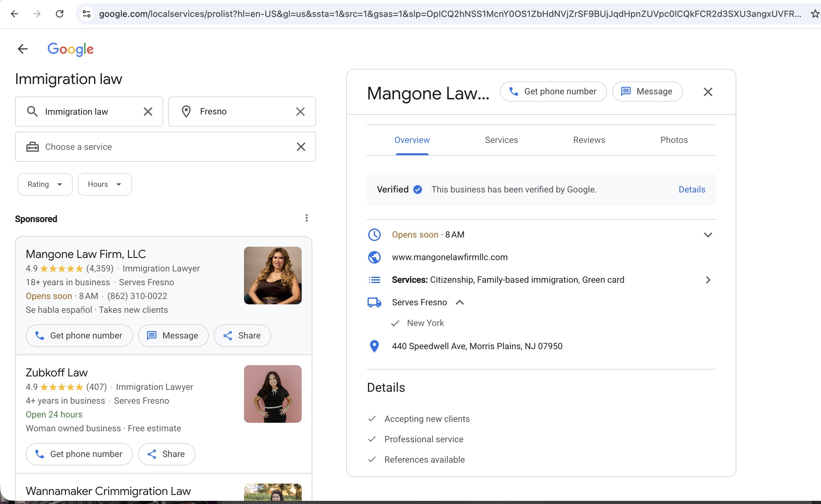Click the map pin icon beside the Speedwell Ave address
821x504 pixels.
[x=374, y=346]
